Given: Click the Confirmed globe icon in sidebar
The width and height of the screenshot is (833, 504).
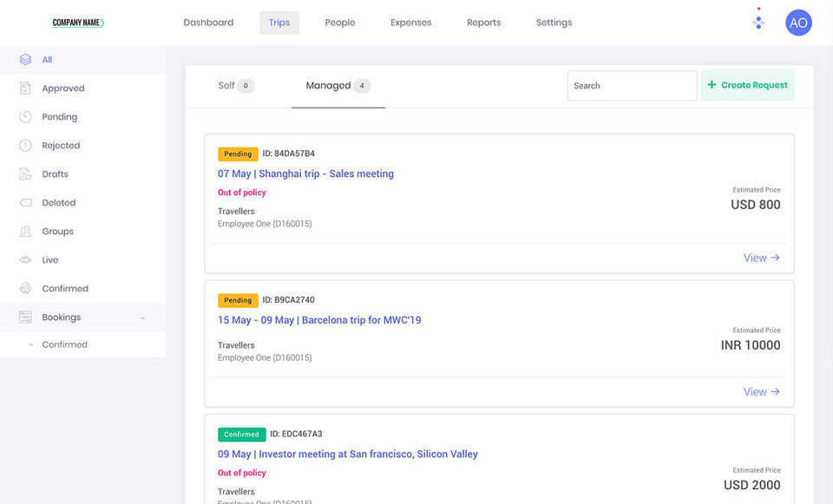Looking at the screenshot, I should click(x=25, y=289).
